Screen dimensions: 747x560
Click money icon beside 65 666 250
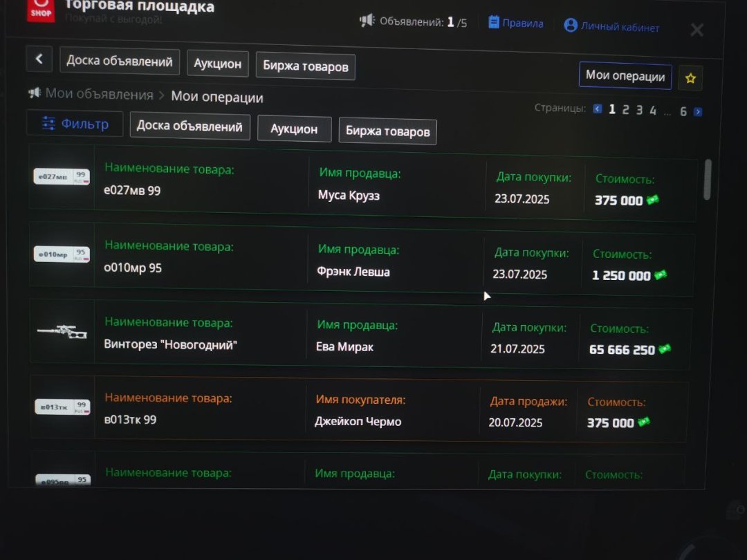[x=665, y=349]
